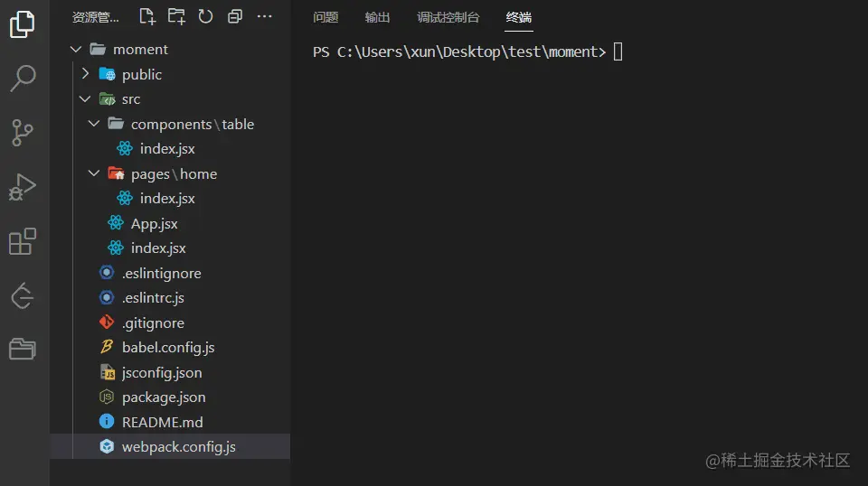Switch to the 调试控制台 tab
Viewport: 868px width, 486px height.
(448, 17)
